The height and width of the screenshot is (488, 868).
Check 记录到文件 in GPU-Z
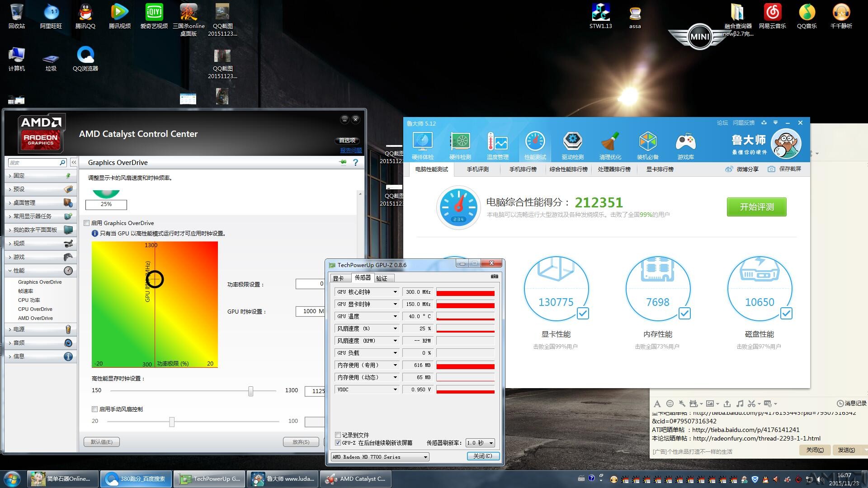[338, 435]
